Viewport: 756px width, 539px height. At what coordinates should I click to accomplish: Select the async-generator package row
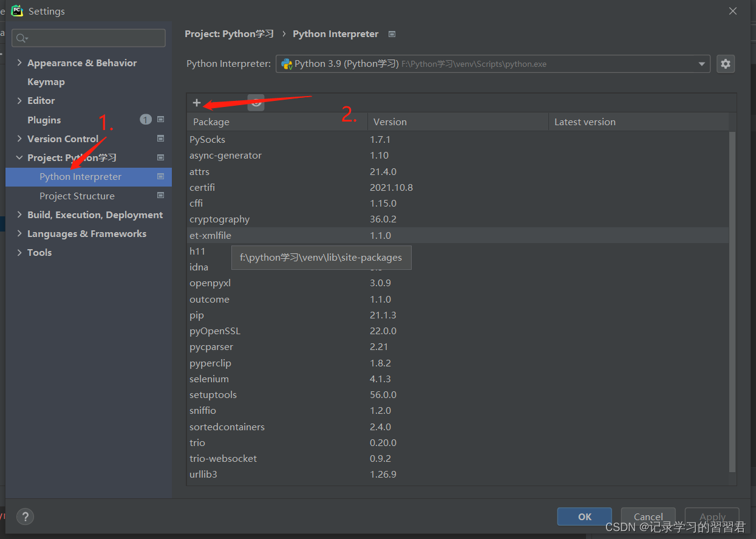(458, 155)
